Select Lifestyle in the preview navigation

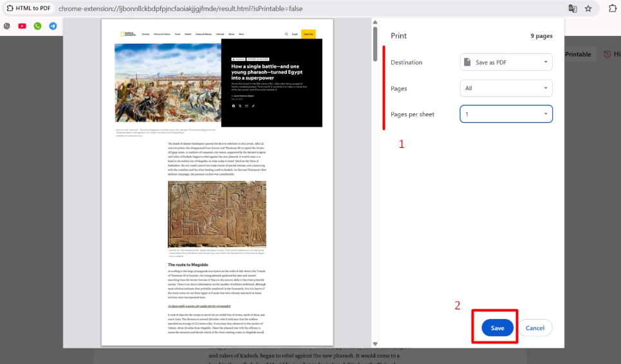point(220,34)
